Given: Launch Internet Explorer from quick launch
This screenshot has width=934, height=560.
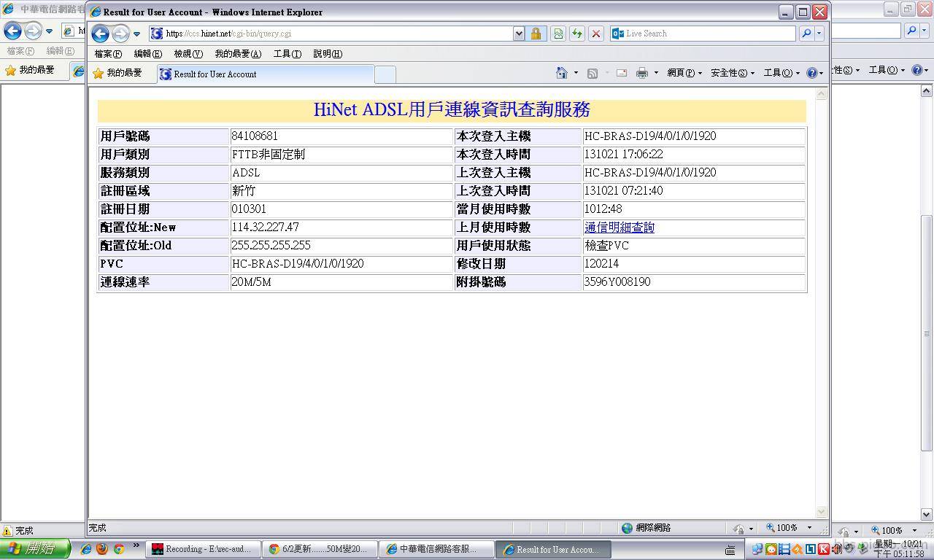Looking at the screenshot, I should [x=86, y=549].
